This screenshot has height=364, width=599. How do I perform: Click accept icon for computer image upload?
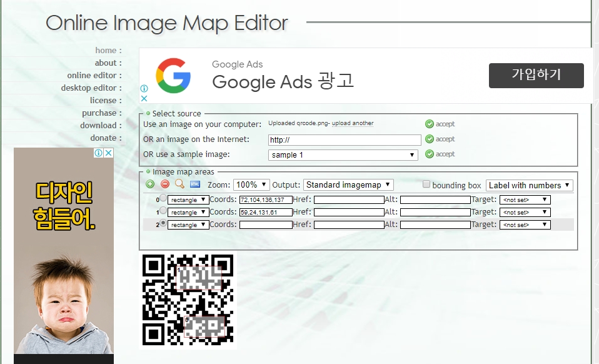point(430,124)
